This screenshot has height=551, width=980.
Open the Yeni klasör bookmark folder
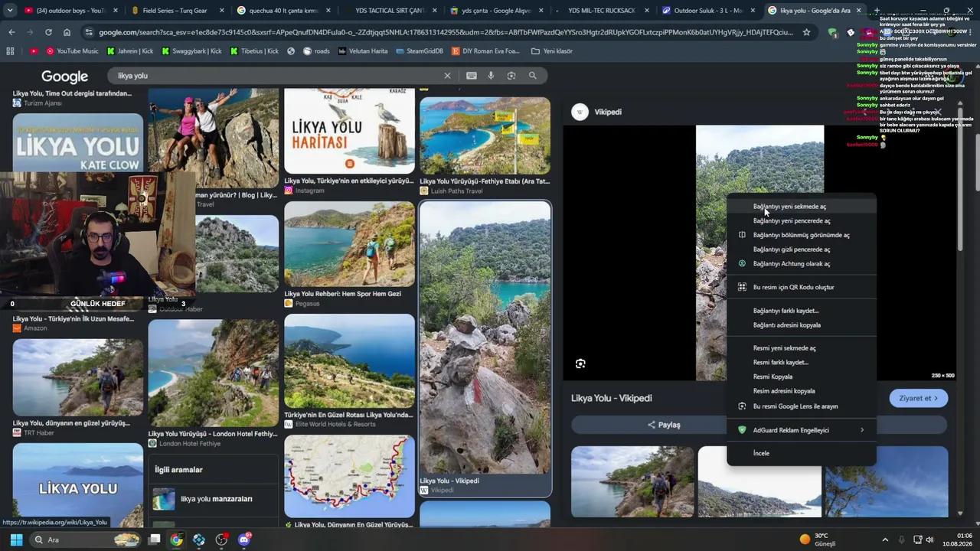[551, 51]
